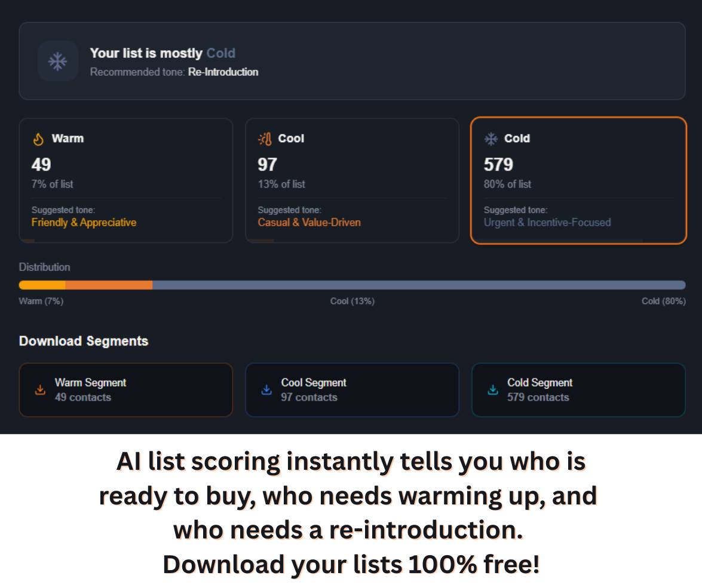Click the download icon for the Cold Segment

point(492,389)
